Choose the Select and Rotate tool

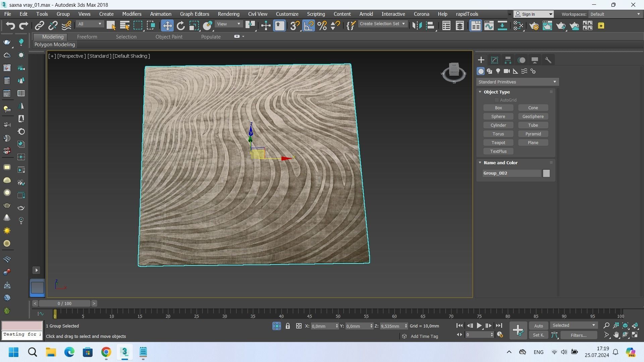[181, 26]
